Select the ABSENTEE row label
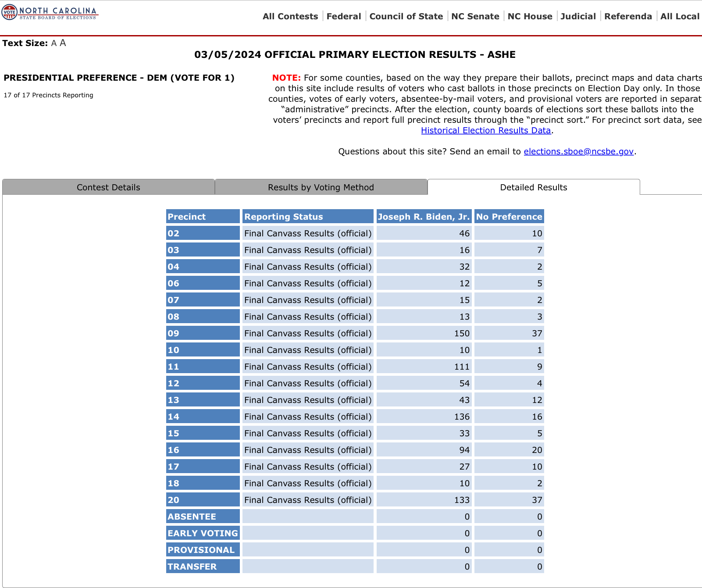 click(x=203, y=517)
